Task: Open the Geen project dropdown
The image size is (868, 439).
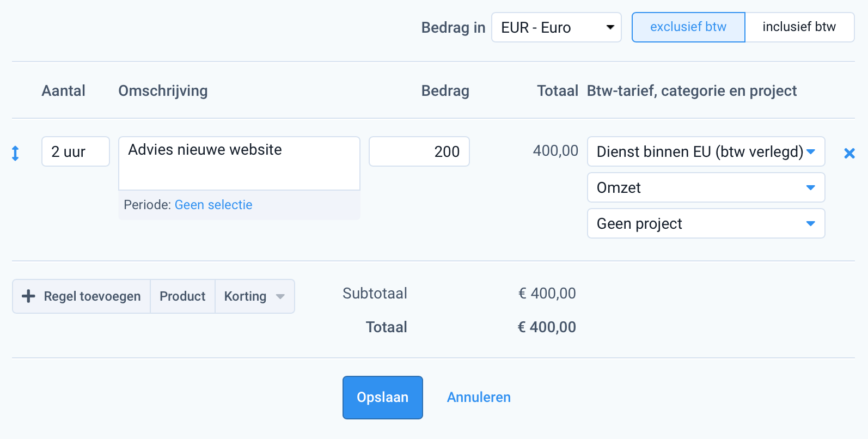Action: tap(706, 223)
